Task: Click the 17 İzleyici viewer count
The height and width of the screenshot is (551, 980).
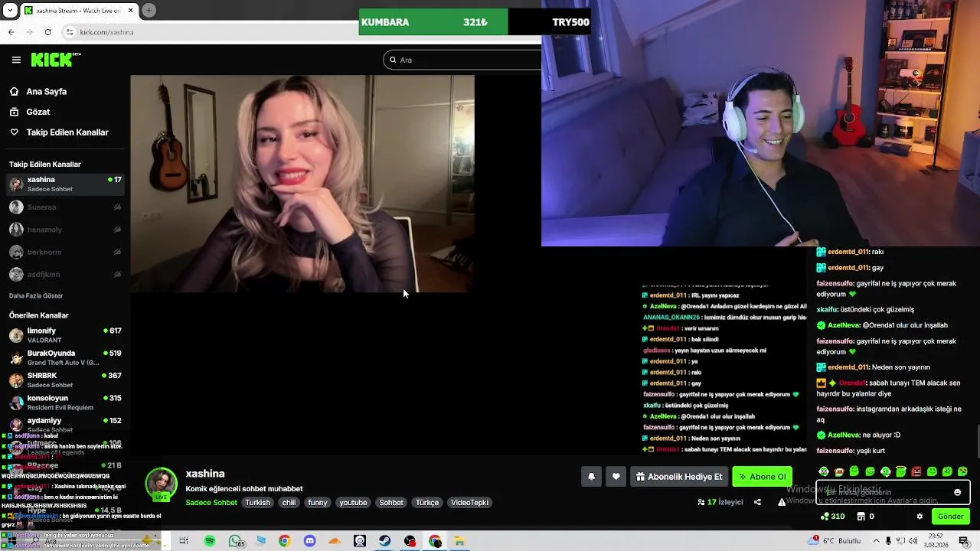Action: tap(720, 502)
